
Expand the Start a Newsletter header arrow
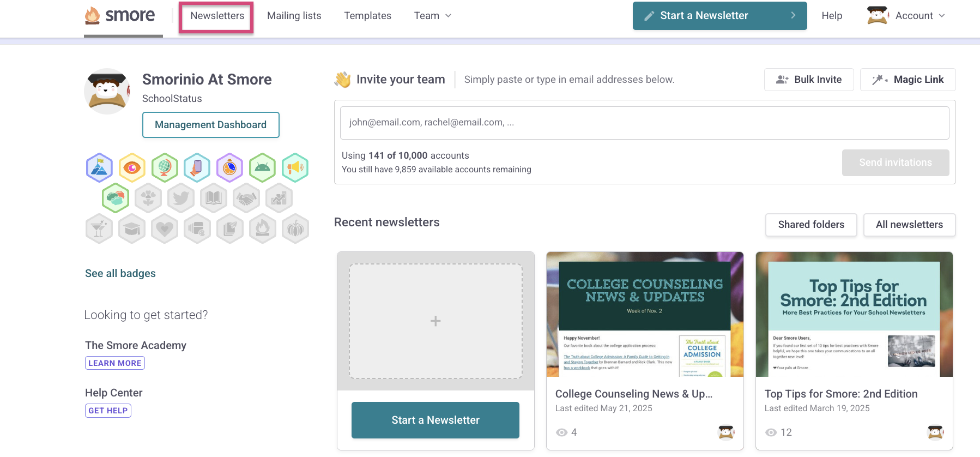tap(793, 16)
